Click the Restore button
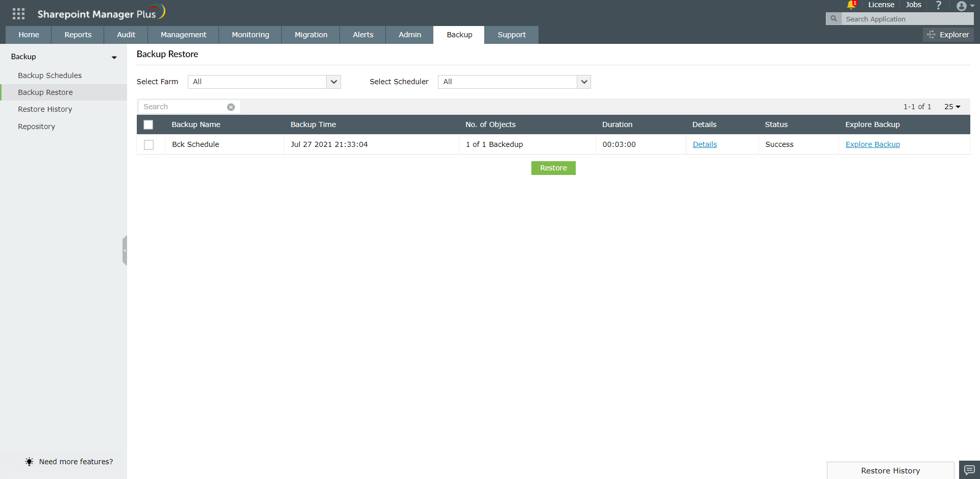The image size is (980, 479). pyautogui.click(x=553, y=168)
